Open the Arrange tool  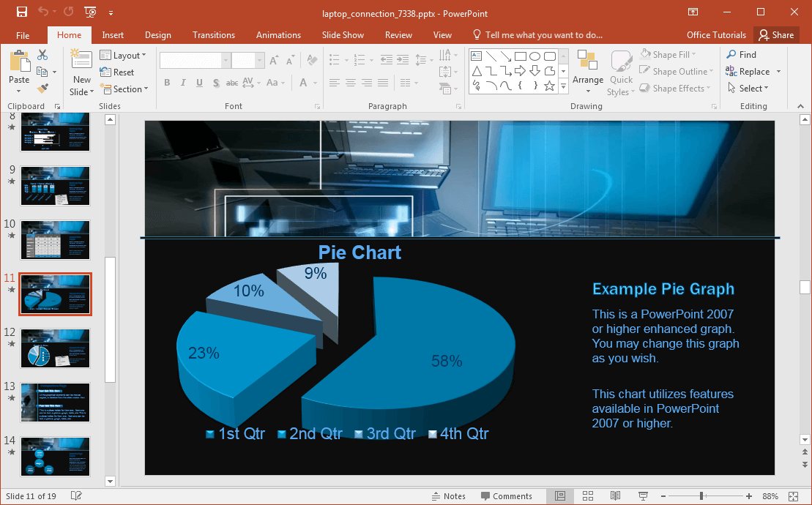(x=587, y=72)
